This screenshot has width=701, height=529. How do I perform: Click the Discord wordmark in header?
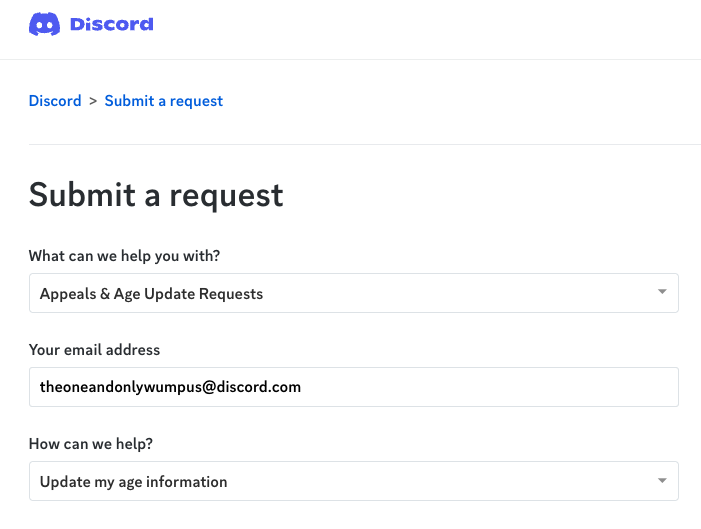click(x=112, y=24)
